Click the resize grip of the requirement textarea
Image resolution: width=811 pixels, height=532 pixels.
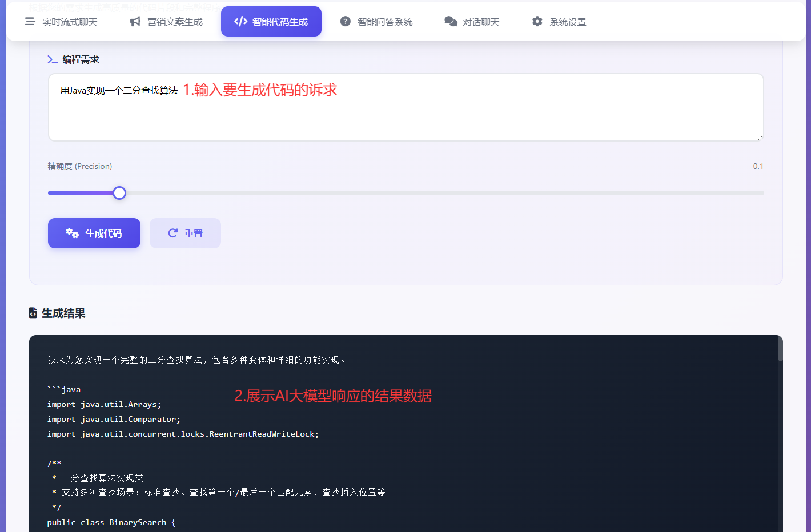pos(760,138)
